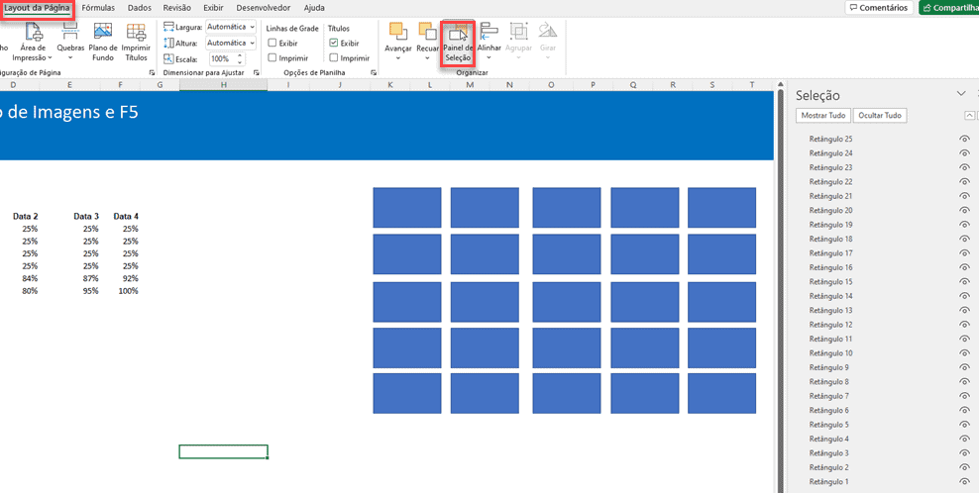Hide Retângulo 25 with its eye icon

tap(963, 140)
